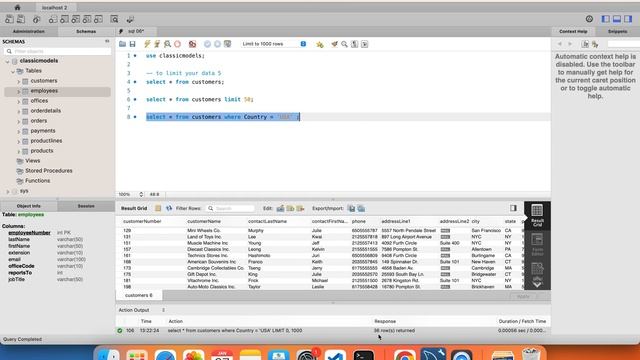
Task: Create a new schema icon
Action: [53, 19]
